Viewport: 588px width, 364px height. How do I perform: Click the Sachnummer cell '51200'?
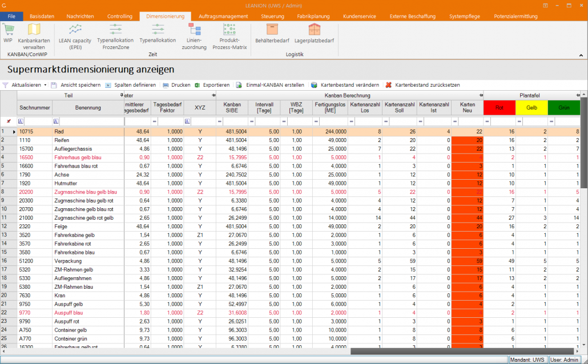[34, 261]
